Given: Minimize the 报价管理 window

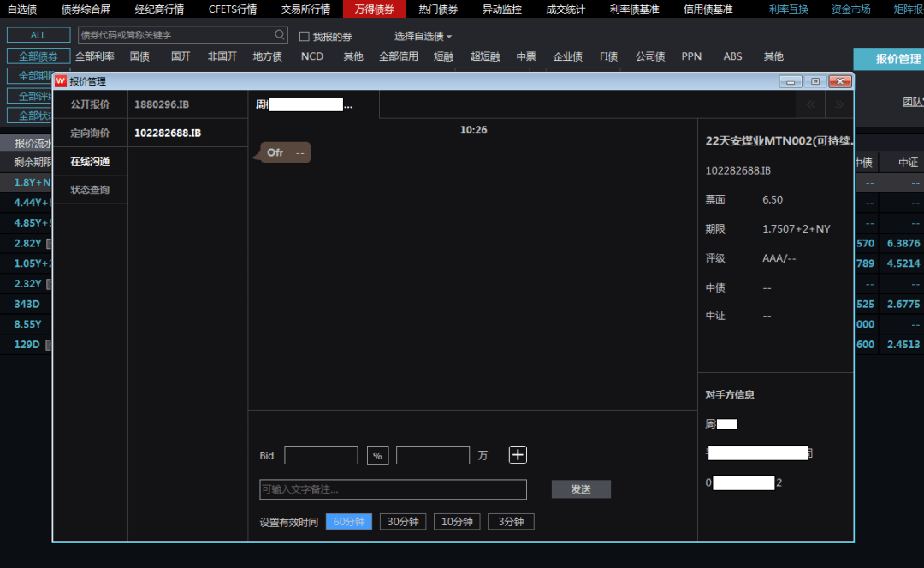Looking at the screenshot, I should pyautogui.click(x=791, y=81).
